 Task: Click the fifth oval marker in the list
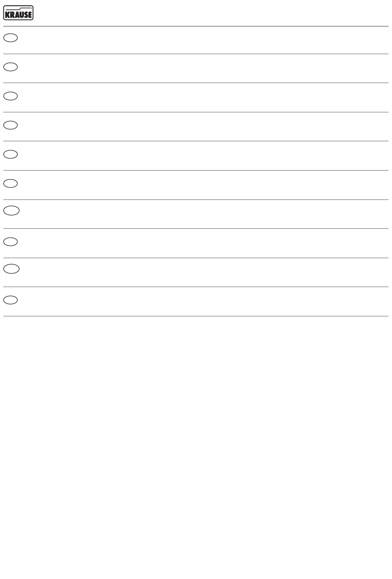tap(11, 154)
